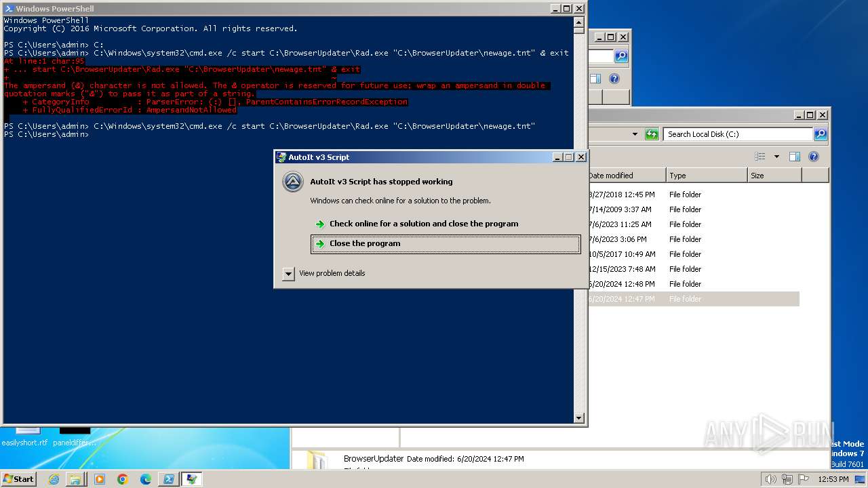Select row dated 6/20/2024 12:48 PM
The height and width of the screenshot is (488, 868).
[x=693, y=284]
